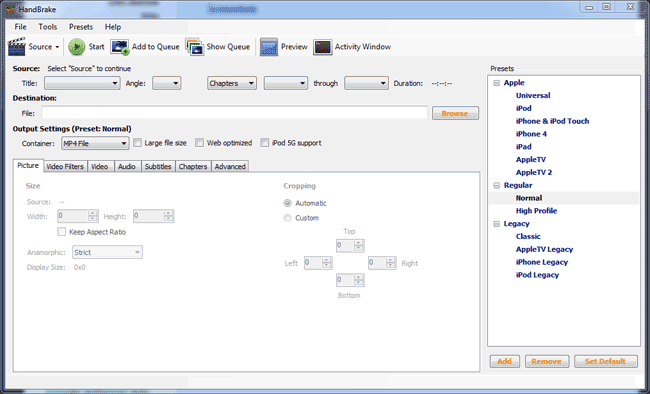Enable iPod 5G support checkbox
650x394 pixels.
(264, 143)
